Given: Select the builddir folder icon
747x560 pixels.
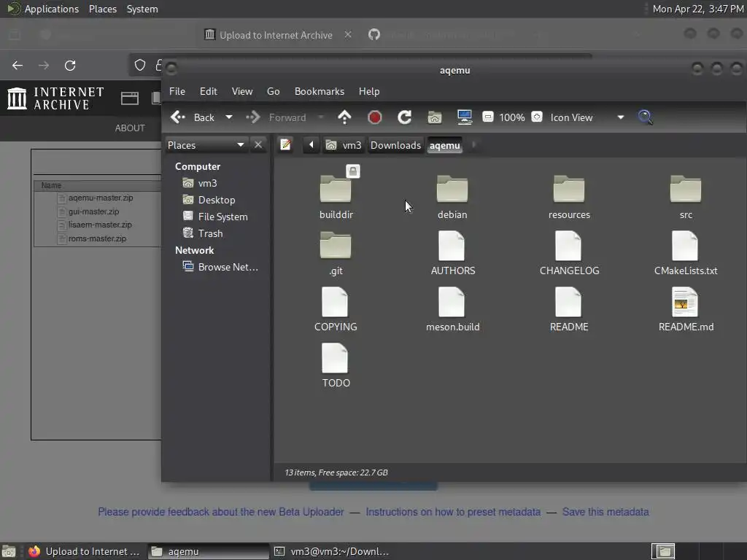Looking at the screenshot, I should pyautogui.click(x=336, y=189).
